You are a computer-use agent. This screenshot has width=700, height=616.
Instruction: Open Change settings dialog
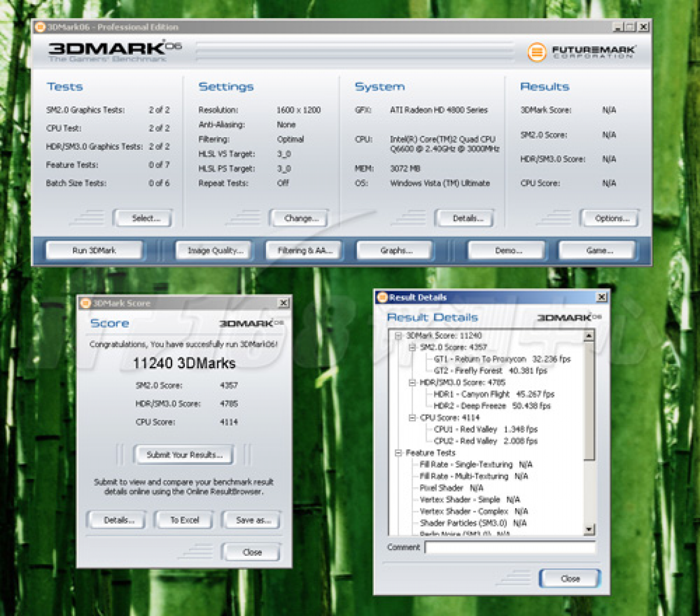[x=299, y=218]
